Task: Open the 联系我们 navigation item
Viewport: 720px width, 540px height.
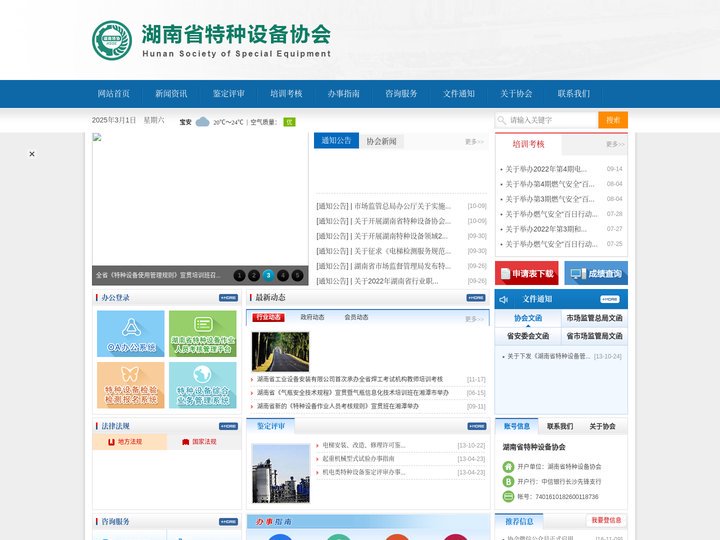Action: 574,94
